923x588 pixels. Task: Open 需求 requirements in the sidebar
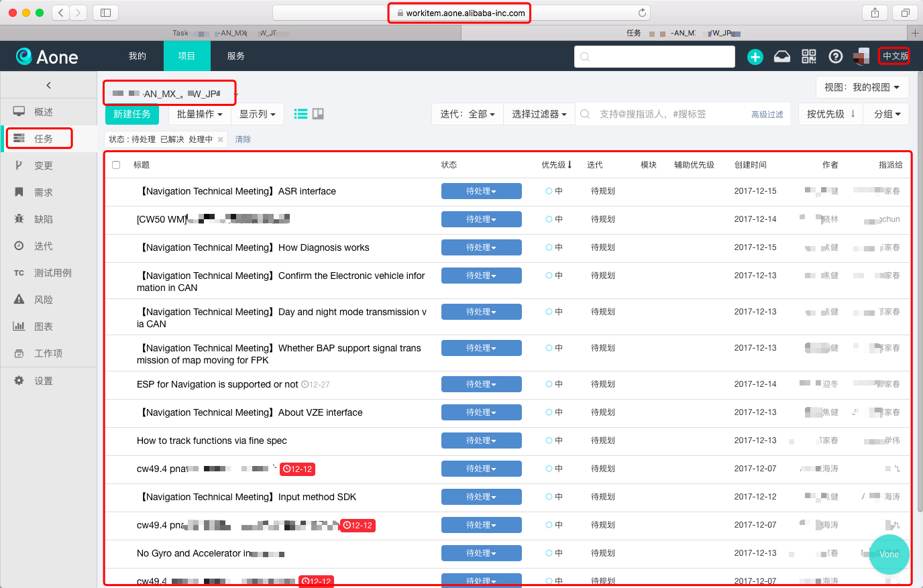(x=49, y=192)
